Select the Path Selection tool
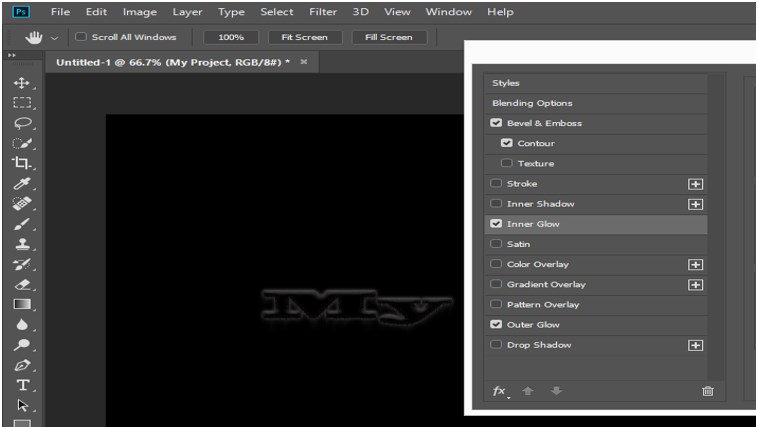 tap(22, 405)
